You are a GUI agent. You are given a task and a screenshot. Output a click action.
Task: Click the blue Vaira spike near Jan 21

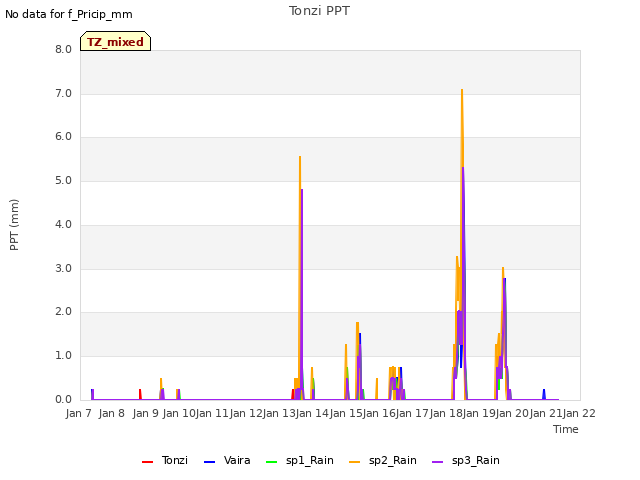click(x=544, y=392)
